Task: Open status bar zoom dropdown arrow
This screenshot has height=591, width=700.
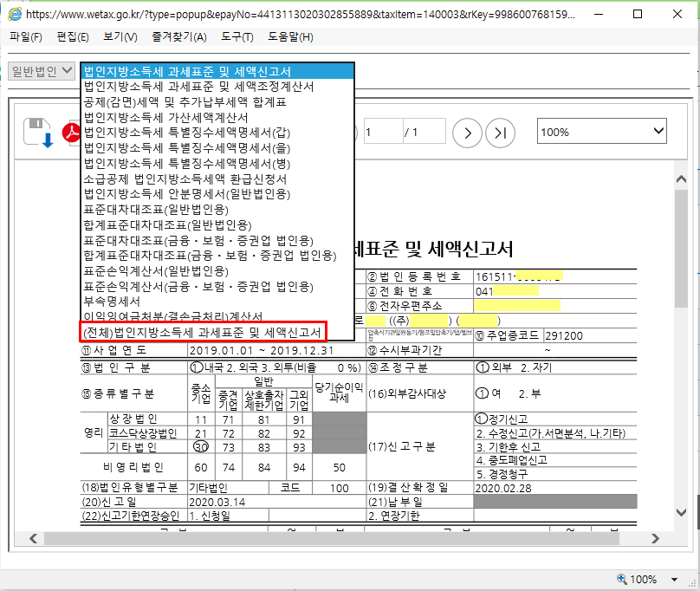Action: click(x=674, y=580)
